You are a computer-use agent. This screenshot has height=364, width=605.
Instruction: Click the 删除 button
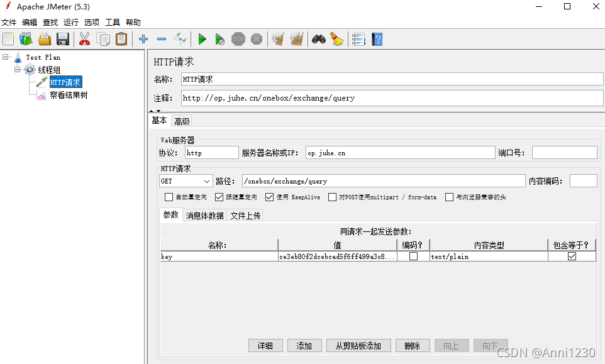(413, 346)
